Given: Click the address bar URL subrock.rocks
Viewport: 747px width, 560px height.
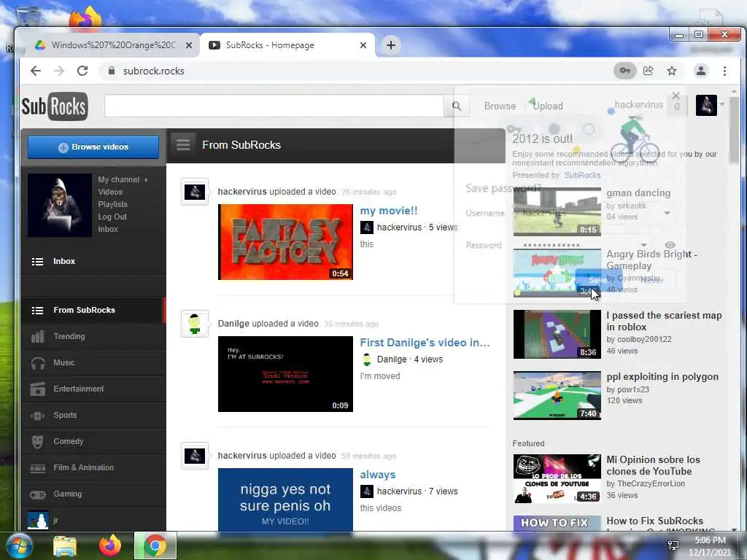Looking at the screenshot, I should click(153, 71).
